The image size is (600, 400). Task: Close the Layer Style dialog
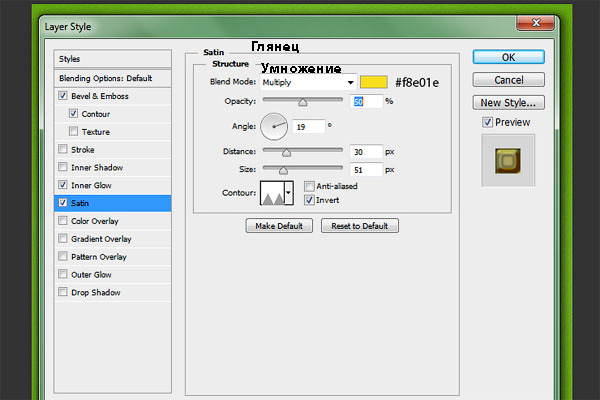coord(536,23)
